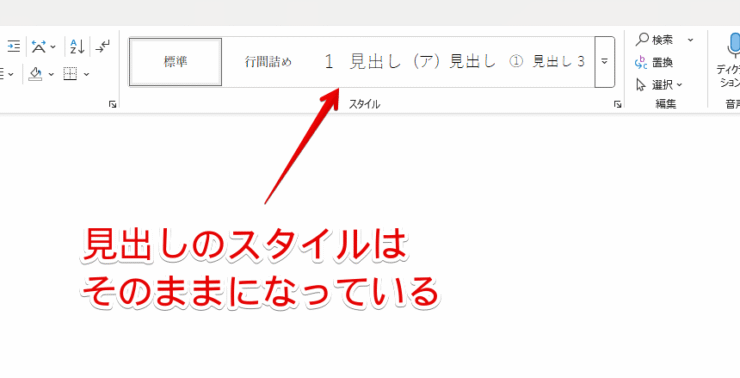The width and height of the screenshot is (740, 378).
Task: Open the shading color dropdown arrow
Action: pyautogui.click(x=51, y=74)
